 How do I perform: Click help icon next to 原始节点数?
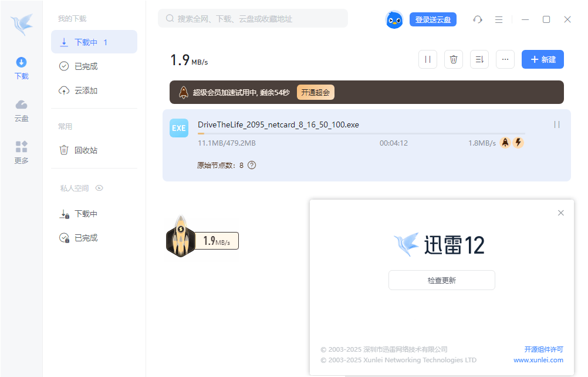(252, 165)
